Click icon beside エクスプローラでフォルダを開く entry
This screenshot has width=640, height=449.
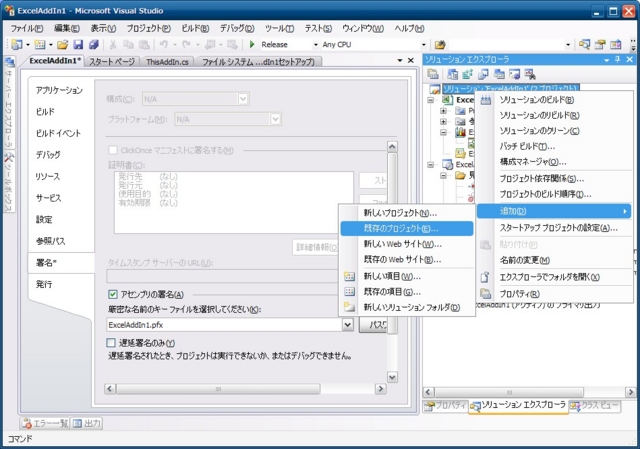[x=485, y=277]
